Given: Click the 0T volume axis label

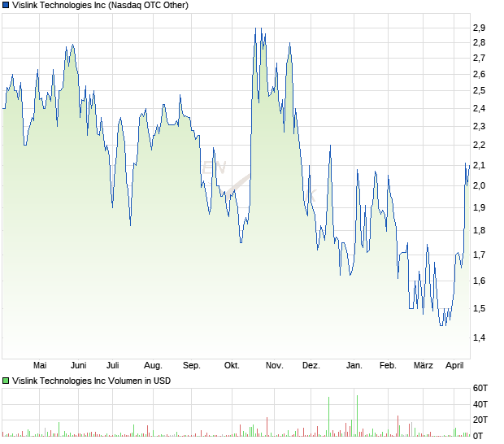Looking at the screenshot, I should click(x=478, y=437).
